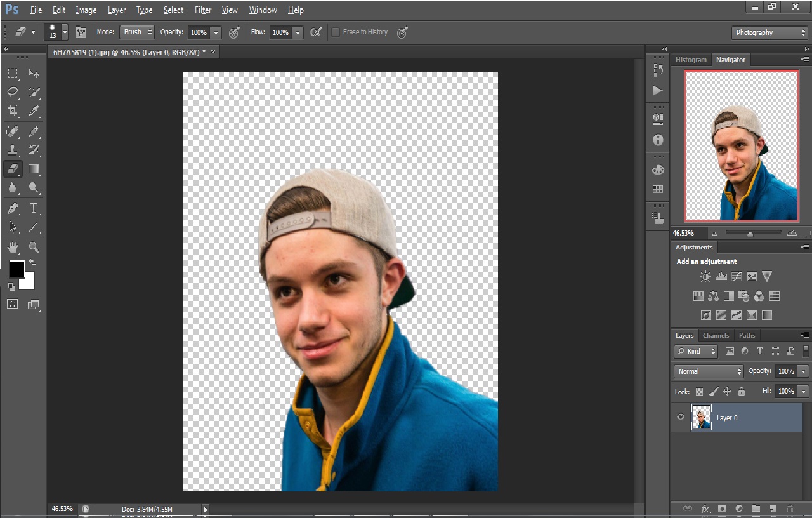The height and width of the screenshot is (518, 812).
Task: Select the Eyedropper tool
Action: pos(34,112)
